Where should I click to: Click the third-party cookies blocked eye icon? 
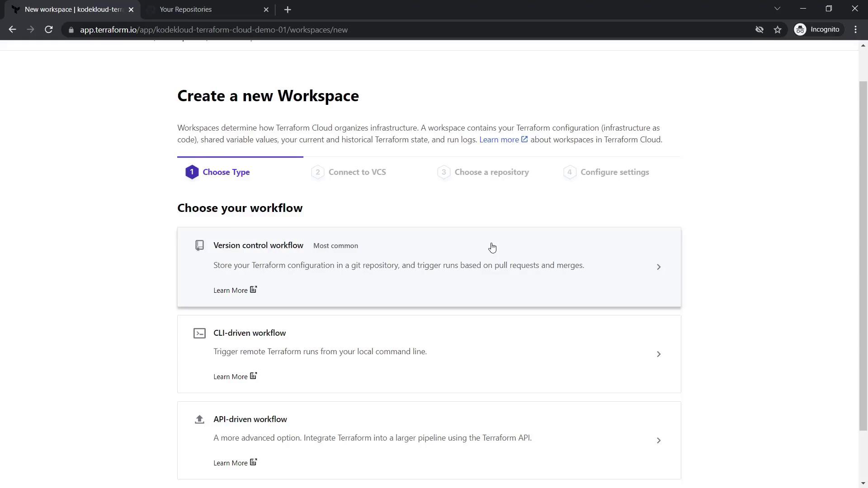[759, 30]
